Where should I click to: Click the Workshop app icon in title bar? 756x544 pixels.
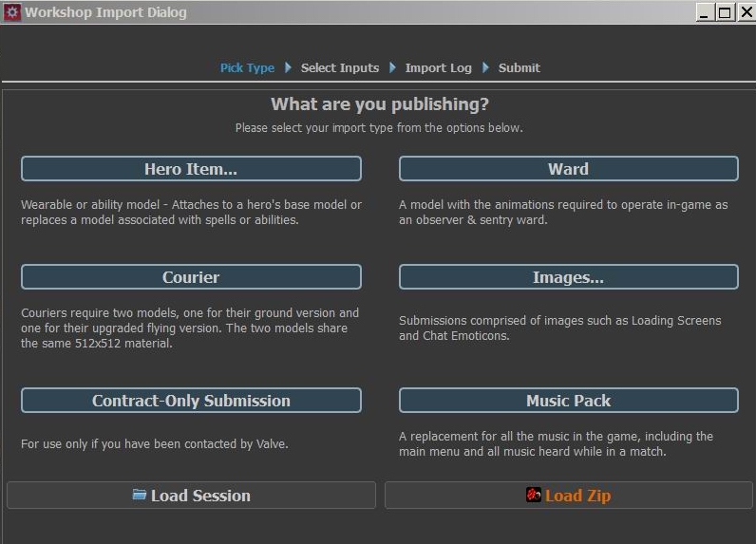[x=12, y=12]
